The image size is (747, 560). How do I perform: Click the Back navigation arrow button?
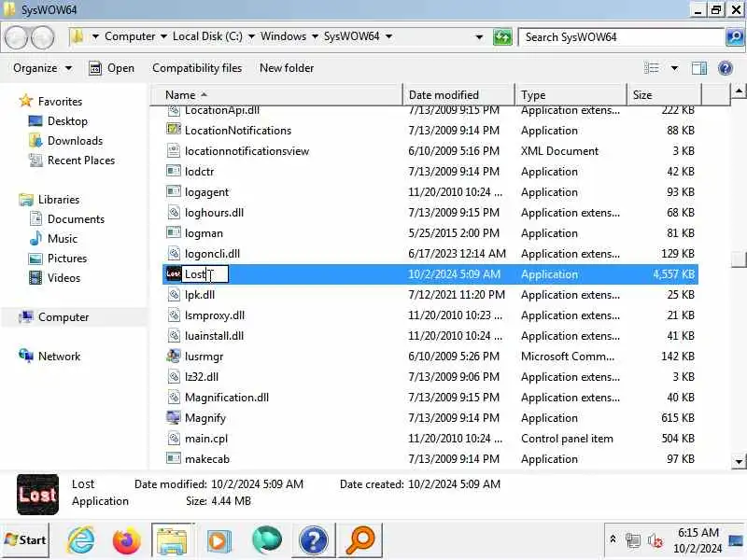[16, 37]
